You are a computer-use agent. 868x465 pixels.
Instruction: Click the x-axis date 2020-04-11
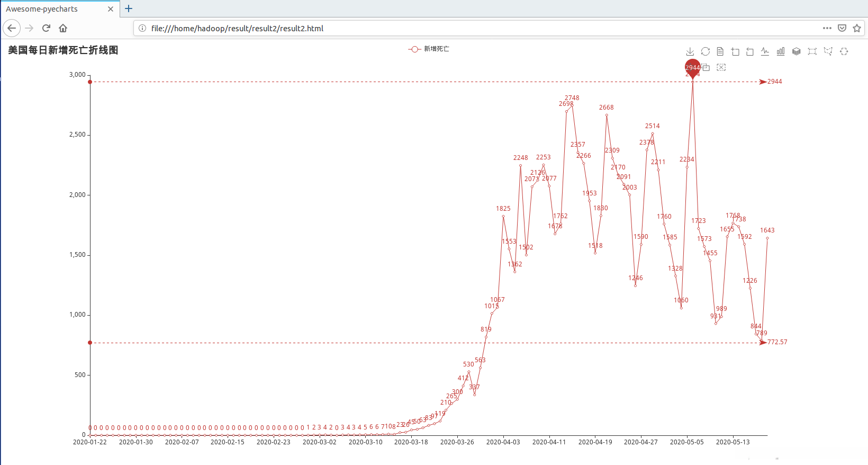point(549,442)
